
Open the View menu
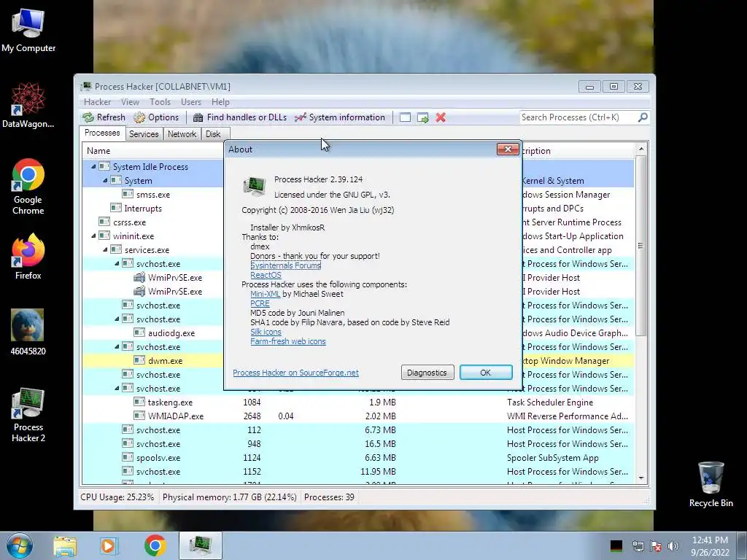(x=130, y=102)
